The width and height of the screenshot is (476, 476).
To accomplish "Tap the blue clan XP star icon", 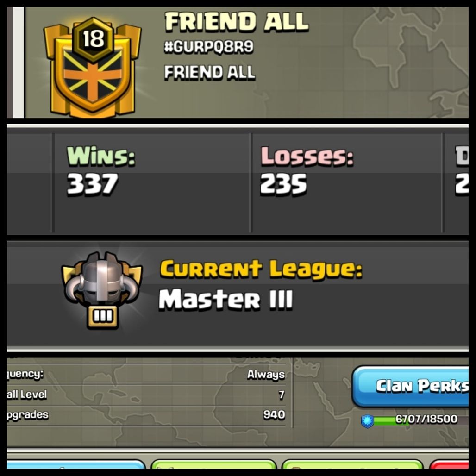I will (x=367, y=421).
